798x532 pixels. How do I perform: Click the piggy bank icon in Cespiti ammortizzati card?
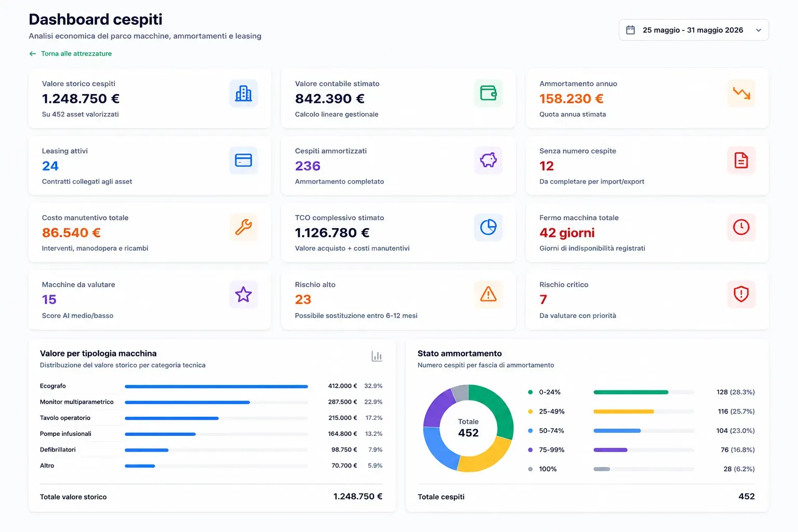[488, 160]
